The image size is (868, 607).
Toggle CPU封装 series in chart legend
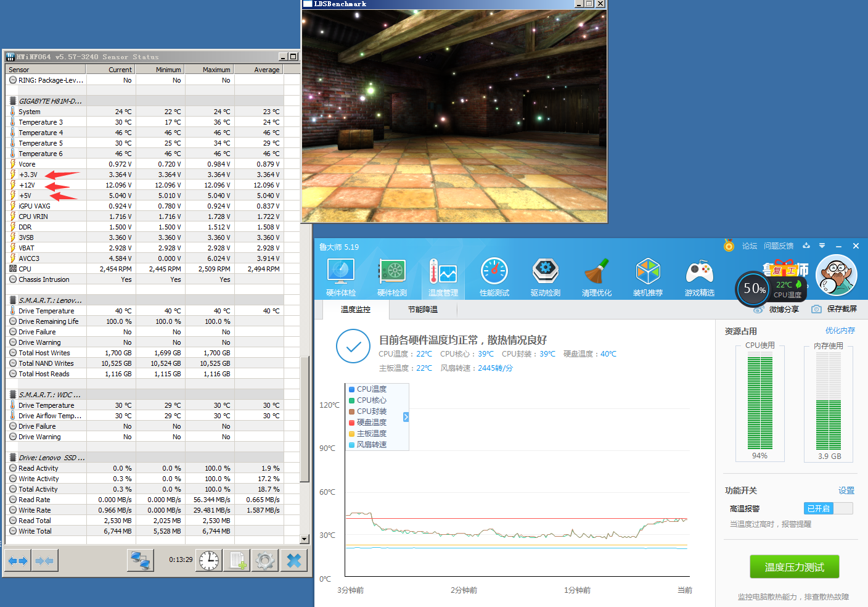(367, 411)
